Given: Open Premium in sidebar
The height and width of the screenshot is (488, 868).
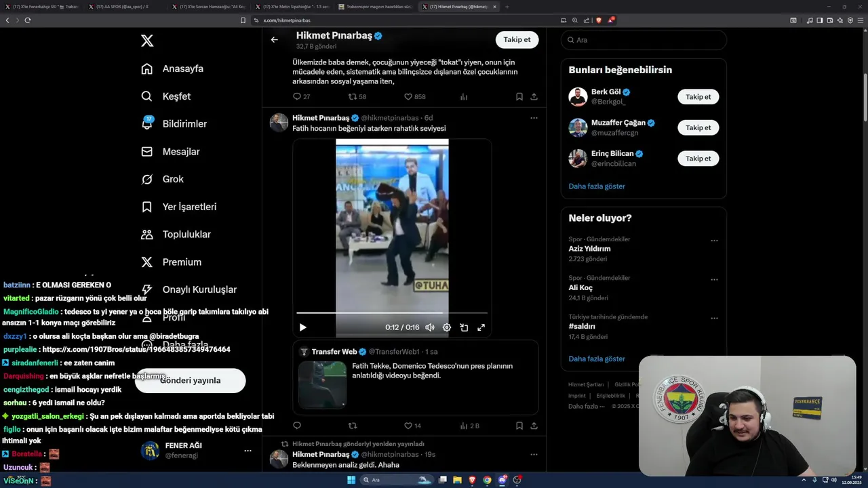Looking at the screenshot, I should pyautogui.click(x=171, y=262).
